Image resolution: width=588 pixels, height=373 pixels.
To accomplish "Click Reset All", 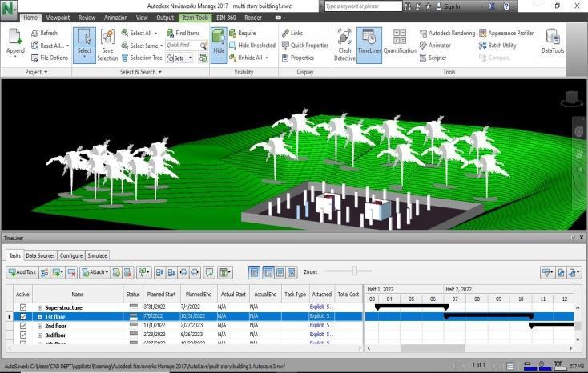I will [48, 46].
